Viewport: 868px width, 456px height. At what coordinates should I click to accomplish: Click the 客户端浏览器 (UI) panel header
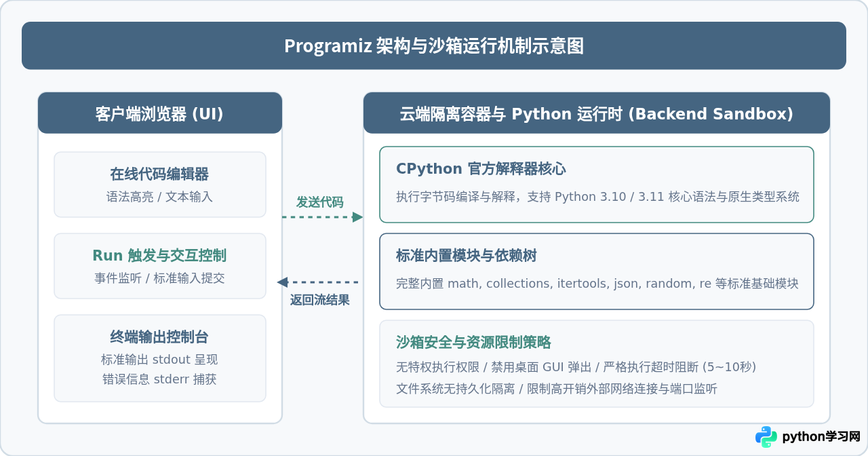pyautogui.click(x=160, y=113)
